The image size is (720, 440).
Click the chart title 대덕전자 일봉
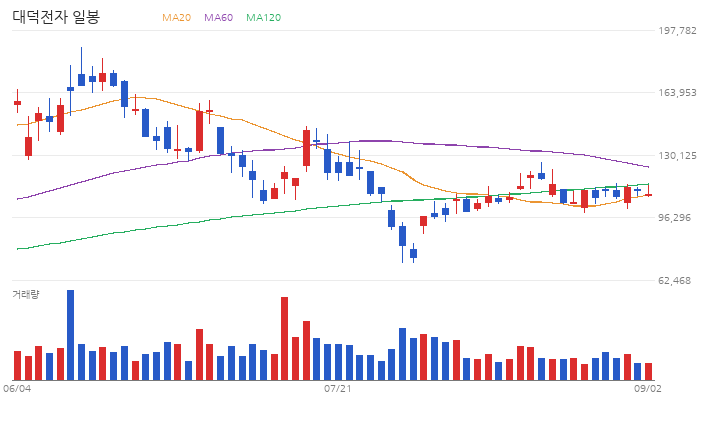(x=56, y=17)
